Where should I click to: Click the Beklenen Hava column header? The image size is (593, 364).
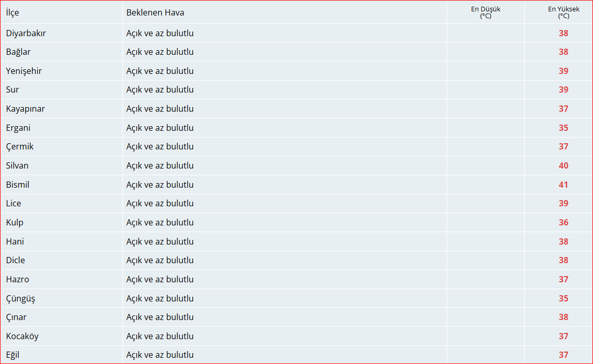click(155, 12)
